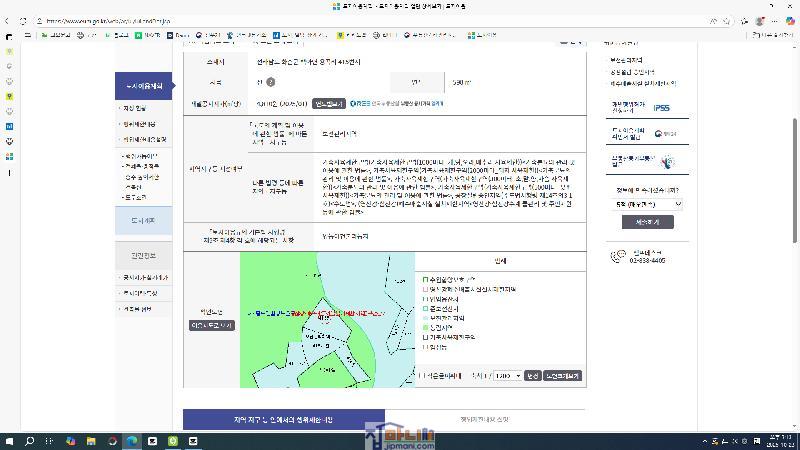This screenshot has width=800, height=450.
Task: Click the dark button left of the map
Action: pyautogui.click(x=211, y=325)
